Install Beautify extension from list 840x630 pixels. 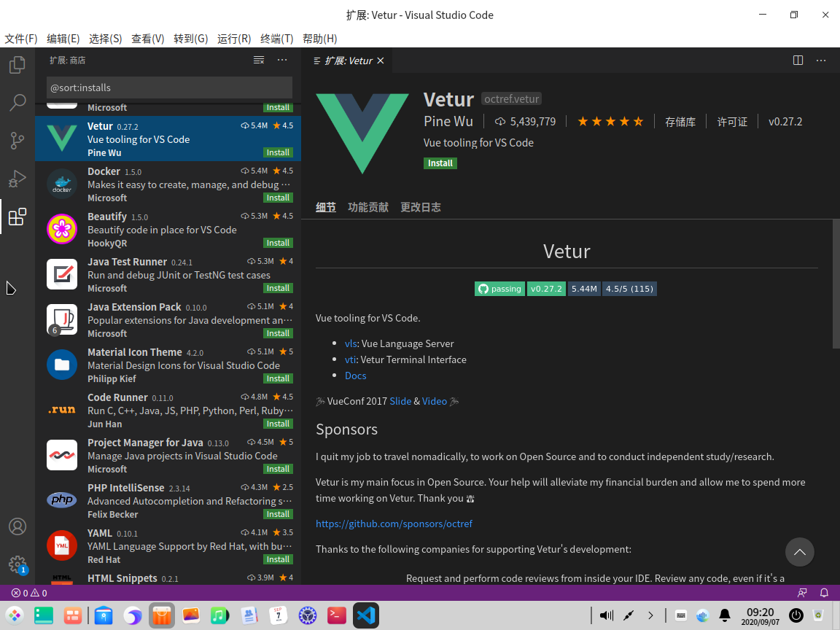pyautogui.click(x=278, y=243)
